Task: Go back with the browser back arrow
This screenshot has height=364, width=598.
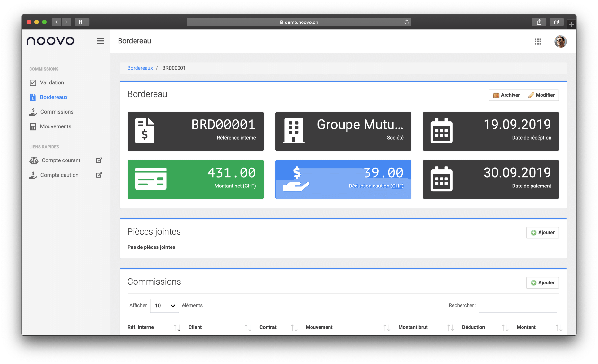Action: (57, 22)
